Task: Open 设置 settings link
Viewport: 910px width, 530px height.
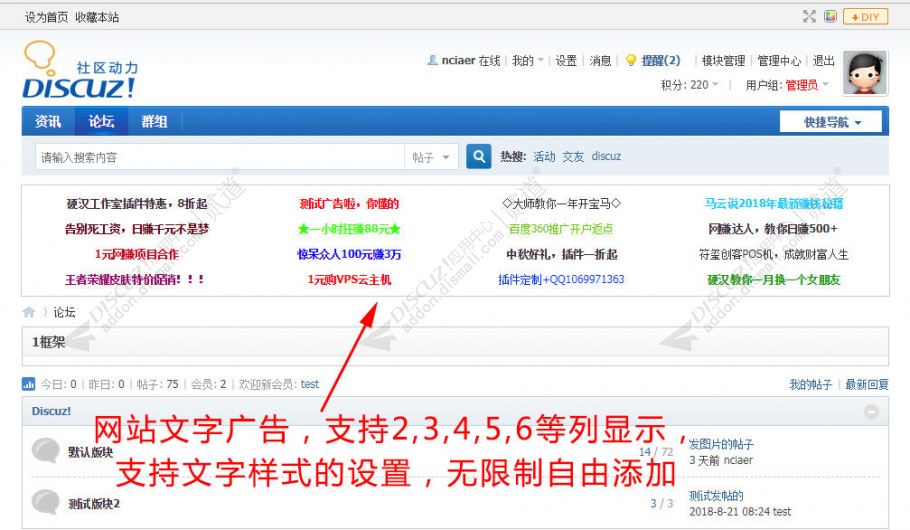Action: pos(566,60)
